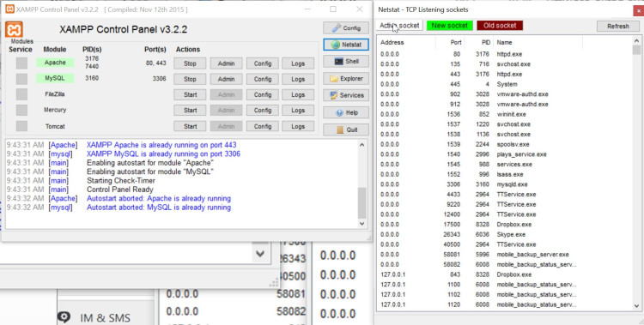Screen dimensions: 644x325
Task: Open the Services button
Action: 346,95
